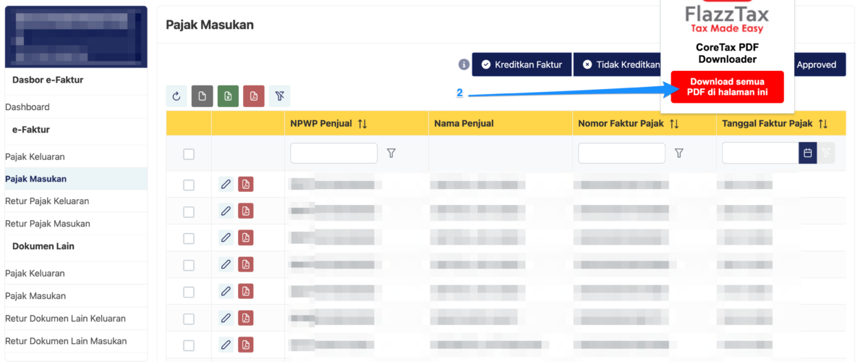Click the NPWP Penjual filter text field
Screen dimensions: 868x362
coord(333,153)
